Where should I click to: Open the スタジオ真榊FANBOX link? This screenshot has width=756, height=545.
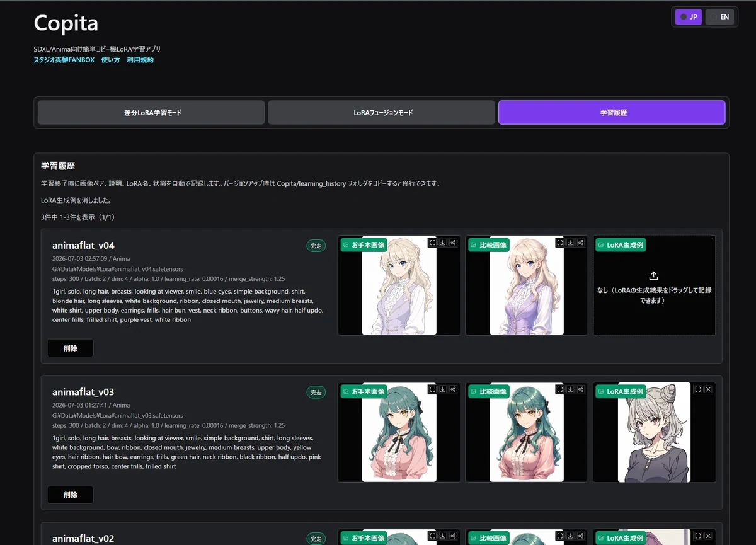(x=64, y=60)
